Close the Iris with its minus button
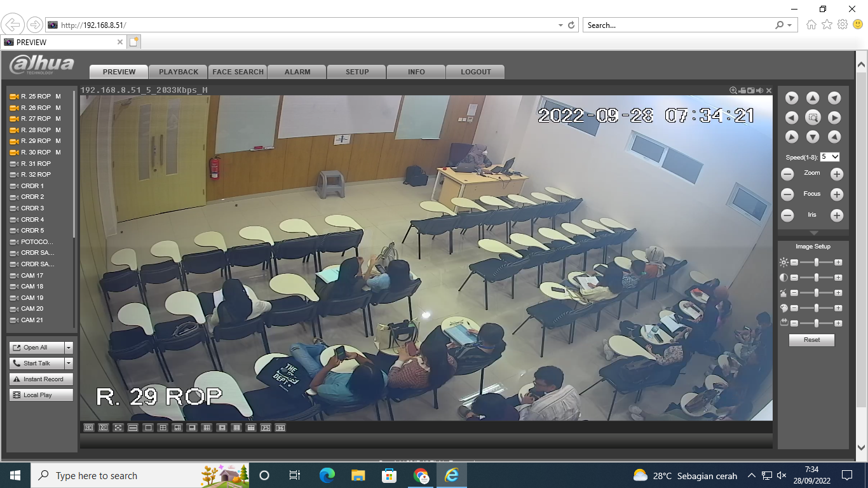The height and width of the screenshot is (488, 868). click(787, 215)
